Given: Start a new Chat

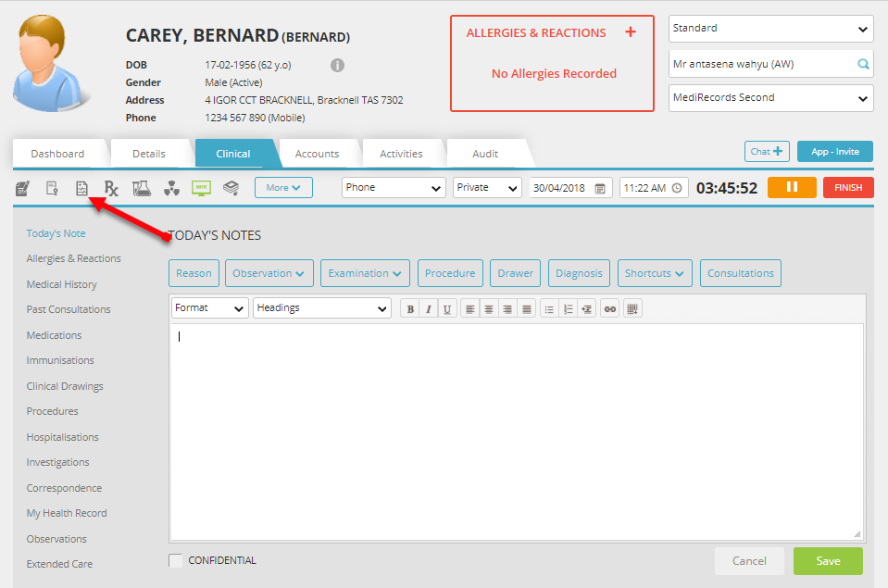Looking at the screenshot, I should point(767,151).
